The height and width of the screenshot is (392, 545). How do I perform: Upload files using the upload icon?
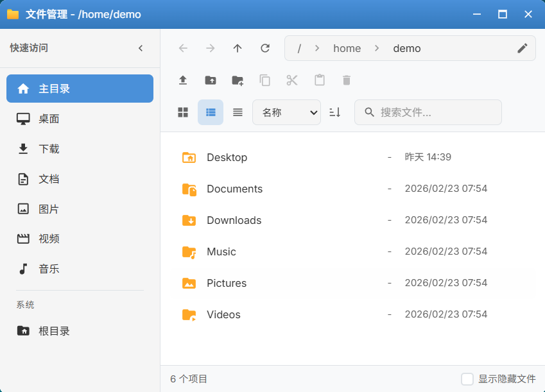[x=183, y=80]
